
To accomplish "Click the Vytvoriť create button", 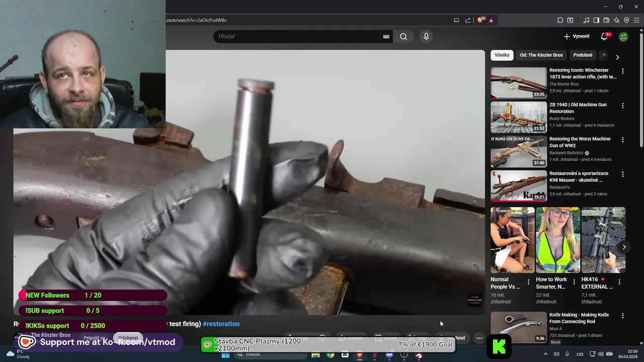I will pyautogui.click(x=576, y=37).
